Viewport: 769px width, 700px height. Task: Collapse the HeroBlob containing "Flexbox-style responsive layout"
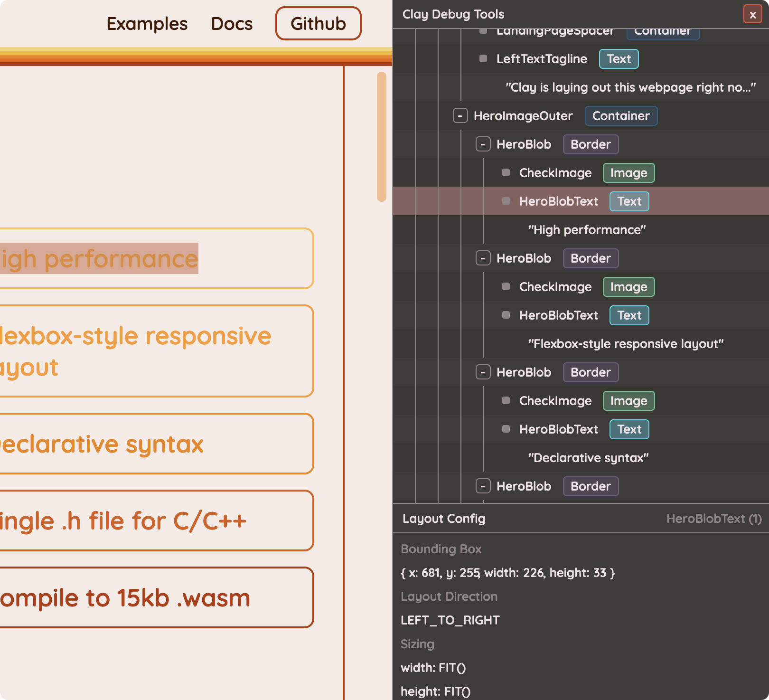tap(483, 258)
